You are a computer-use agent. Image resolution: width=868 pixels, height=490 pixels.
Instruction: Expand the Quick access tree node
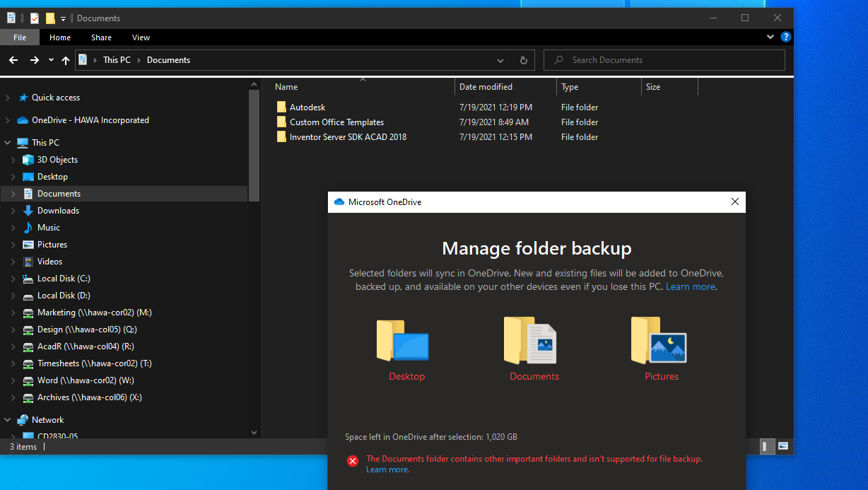[x=8, y=98]
